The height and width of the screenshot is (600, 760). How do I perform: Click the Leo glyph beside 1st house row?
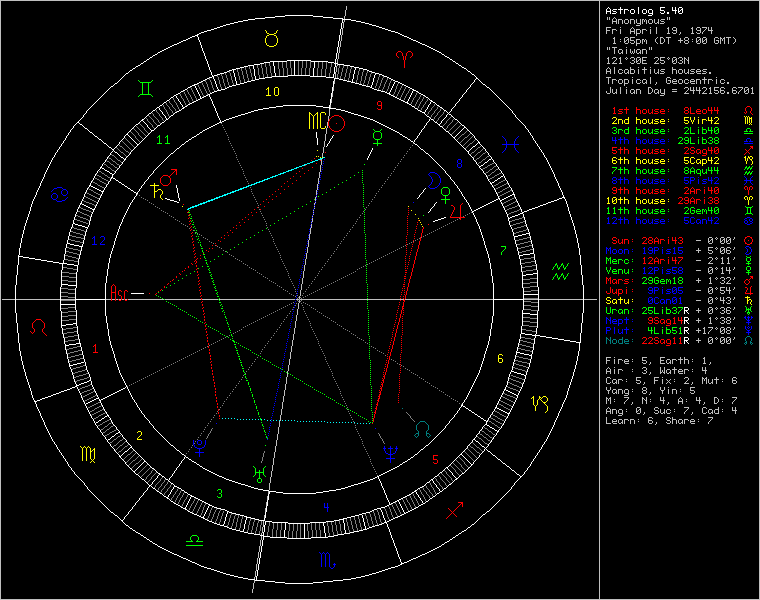point(748,111)
